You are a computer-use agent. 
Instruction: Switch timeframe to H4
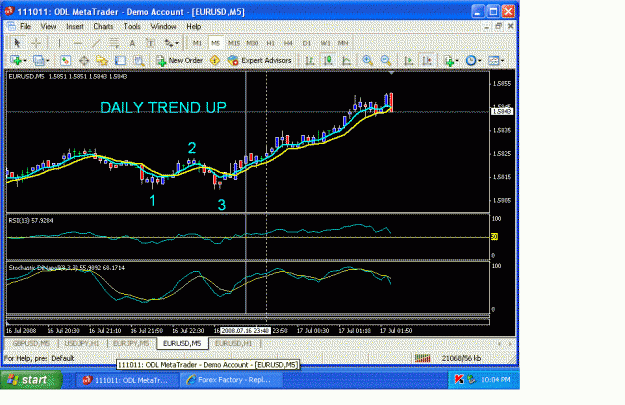[x=288, y=43]
